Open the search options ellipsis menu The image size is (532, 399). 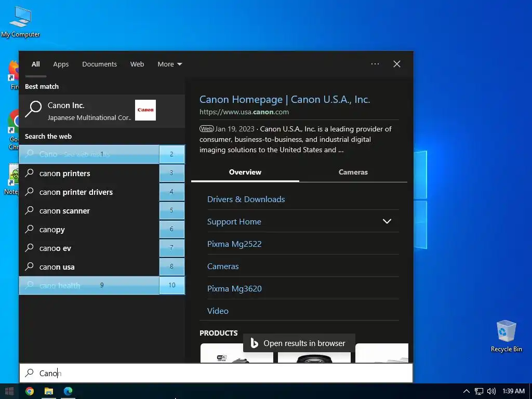pyautogui.click(x=375, y=64)
